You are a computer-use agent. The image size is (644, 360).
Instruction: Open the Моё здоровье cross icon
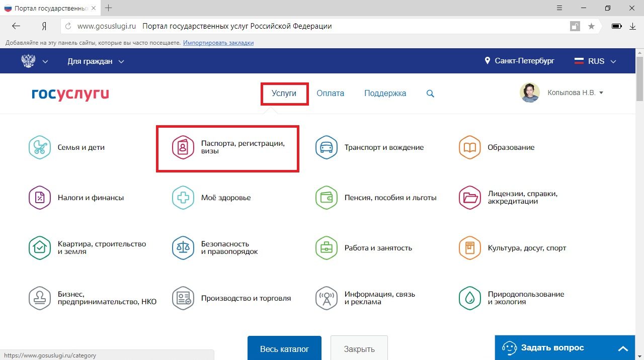(x=183, y=198)
